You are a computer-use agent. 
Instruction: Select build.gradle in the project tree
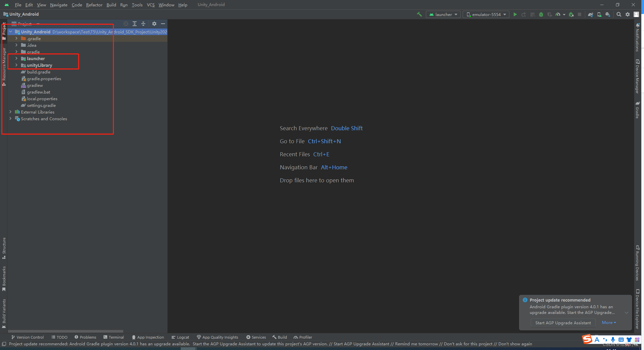click(39, 72)
